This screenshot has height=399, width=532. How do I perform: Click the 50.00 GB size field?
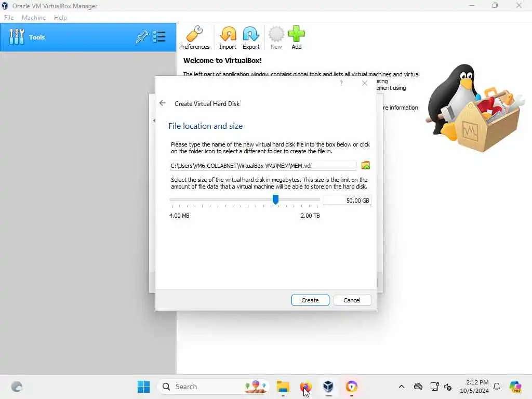348,201
